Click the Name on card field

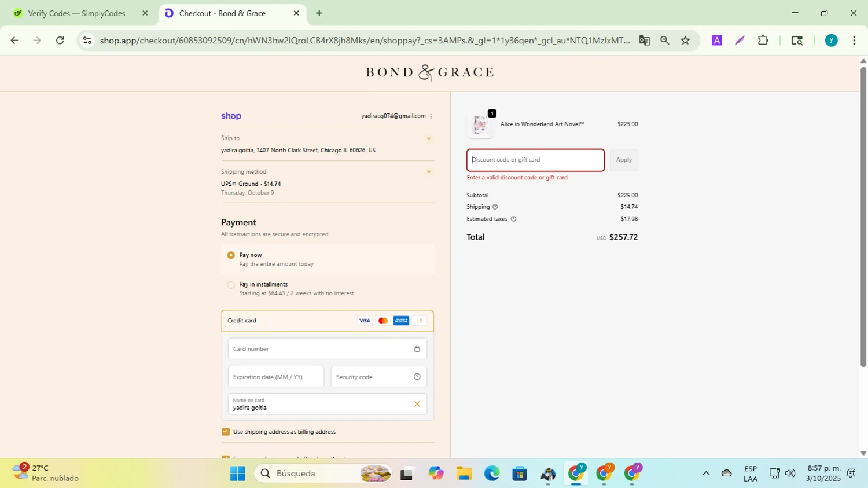click(x=328, y=404)
